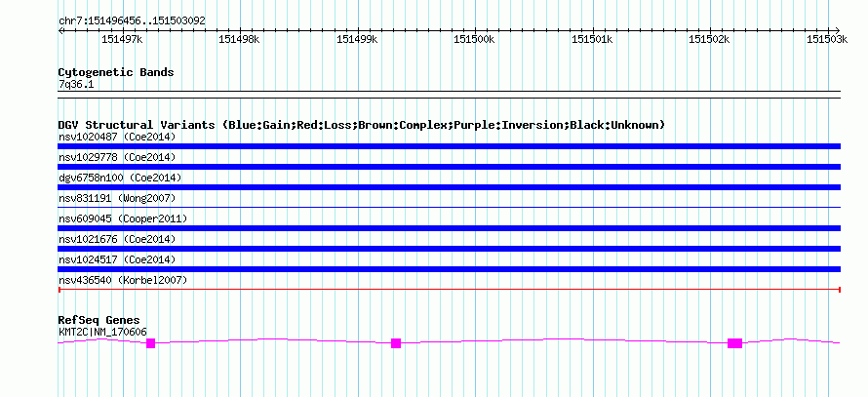Open variant nsv436540 (Korbel2007) label

point(123,280)
